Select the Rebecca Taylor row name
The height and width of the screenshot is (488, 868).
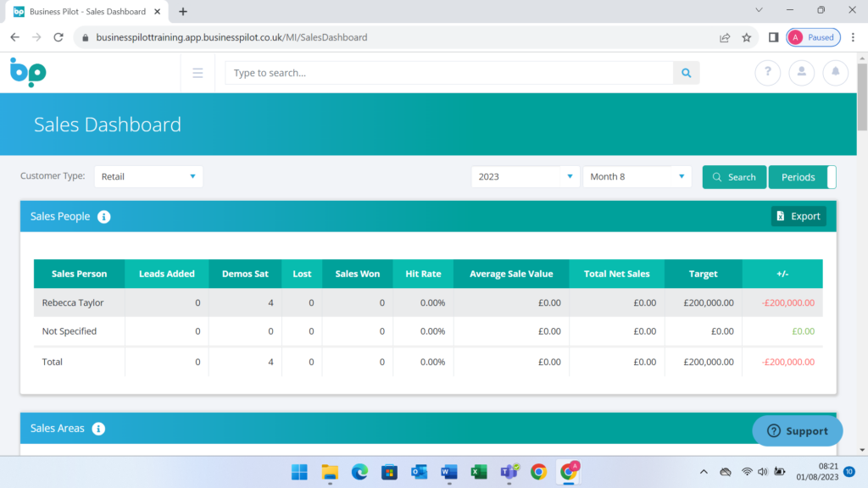tap(73, 302)
